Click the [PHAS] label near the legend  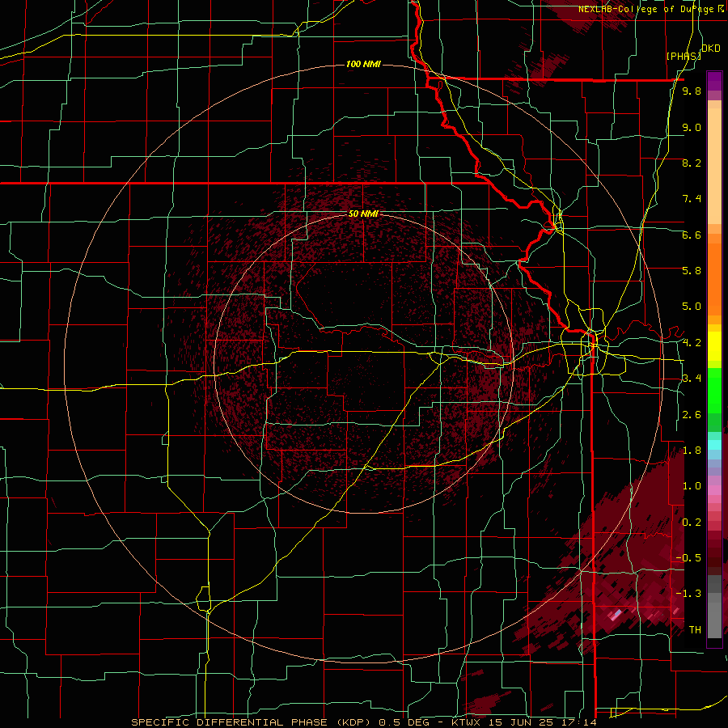point(684,56)
